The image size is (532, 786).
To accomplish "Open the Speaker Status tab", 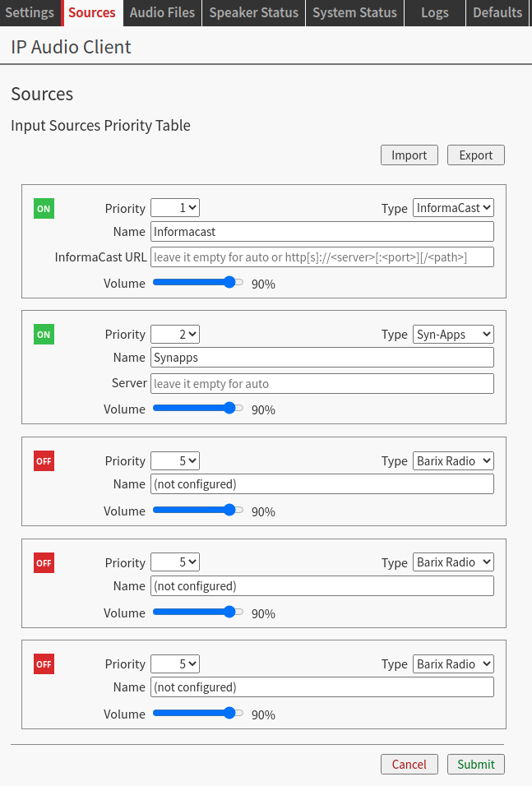I will point(254,12).
